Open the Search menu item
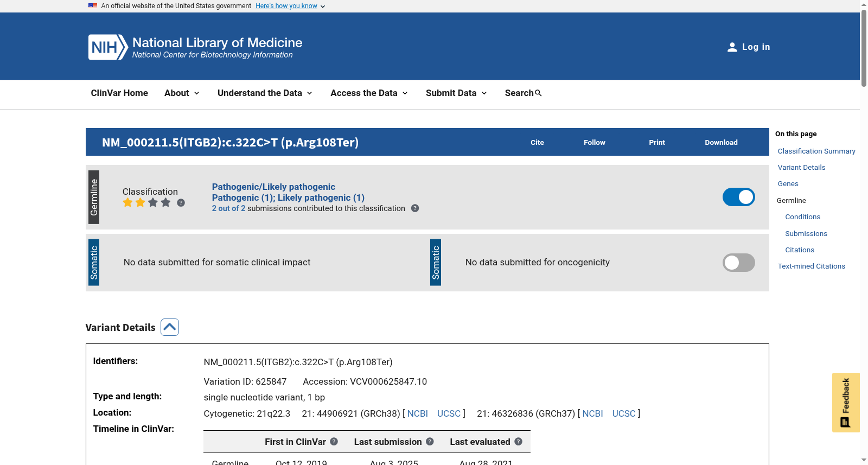Image resolution: width=868 pixels, height=465 pixels. [523, 93]
